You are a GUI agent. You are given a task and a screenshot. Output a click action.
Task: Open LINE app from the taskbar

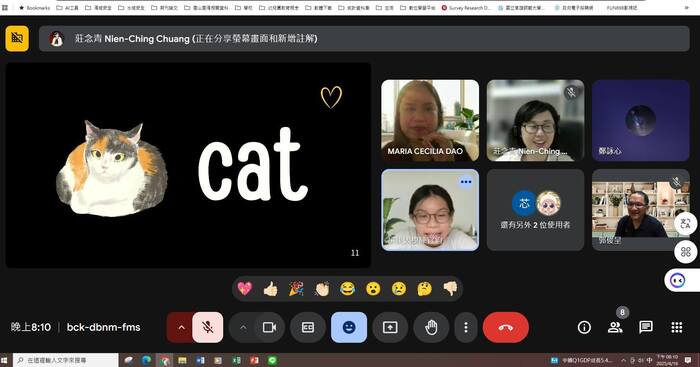point(272,360)
